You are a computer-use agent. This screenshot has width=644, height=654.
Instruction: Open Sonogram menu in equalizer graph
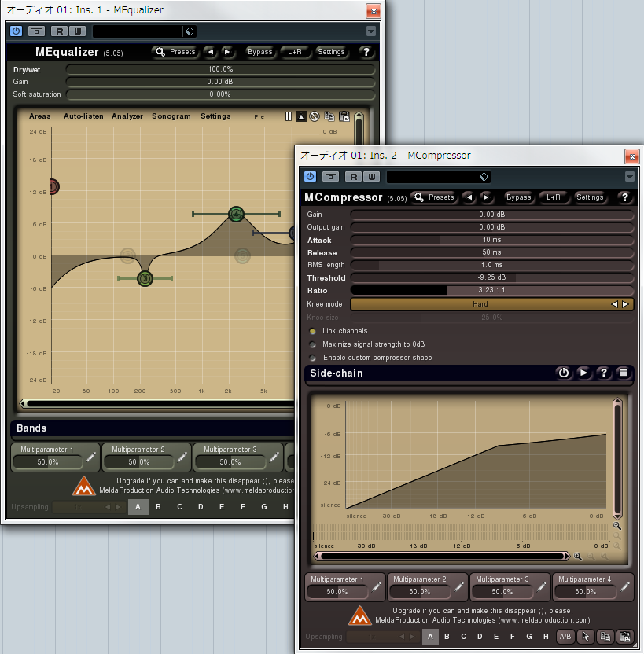(171, 116)
